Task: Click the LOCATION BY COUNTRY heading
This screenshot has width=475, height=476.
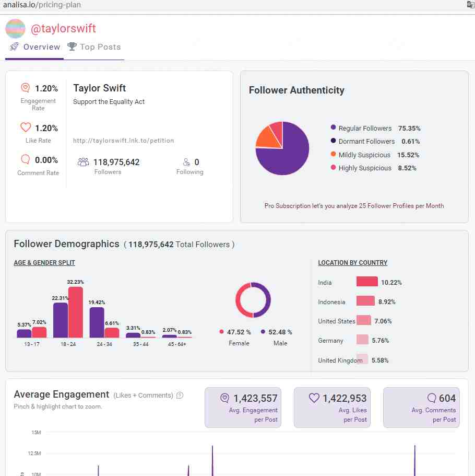Action: 352,263
